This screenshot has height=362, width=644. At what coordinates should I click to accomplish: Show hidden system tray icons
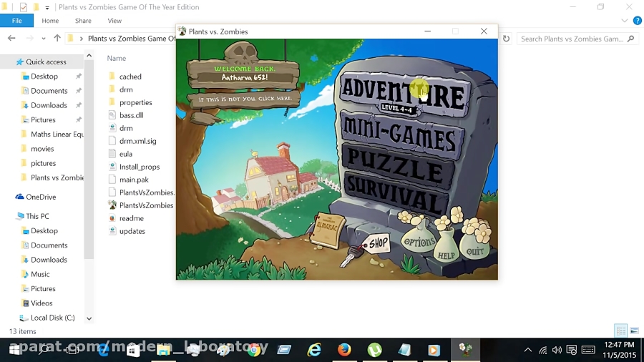pyautogui.click(x=528, y=350)
